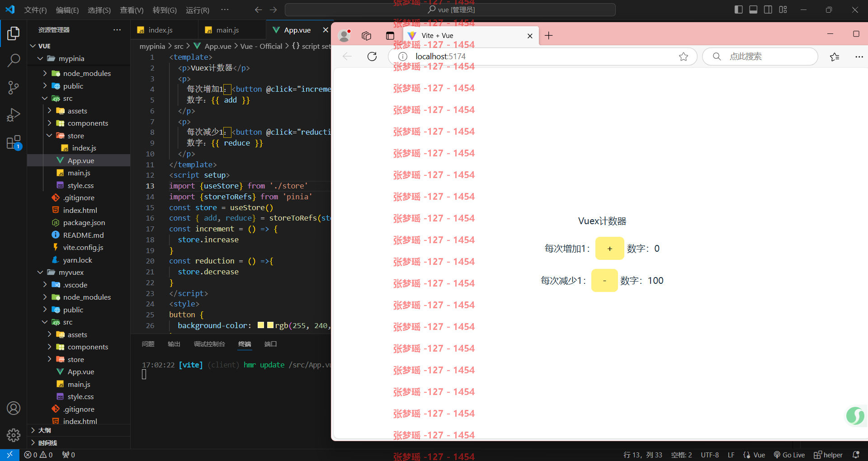
Task: Close the Vite + Vue browser tab
Action: pyautogui.click(x=530, y=36)
